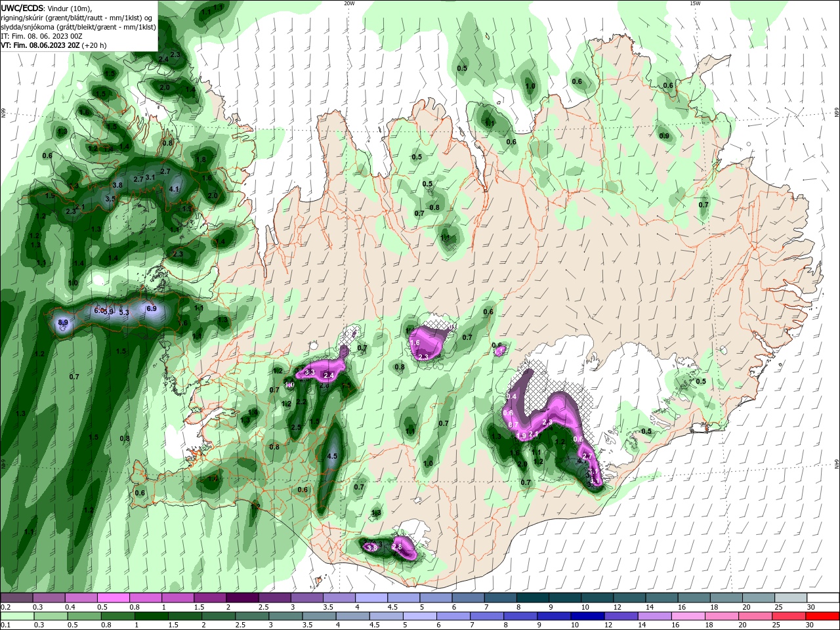The height and width of the screenshot is (630, 840).
Task: Pick the darkest purple swatch labelled 2 in upper legend
Action: click(242, 598)
